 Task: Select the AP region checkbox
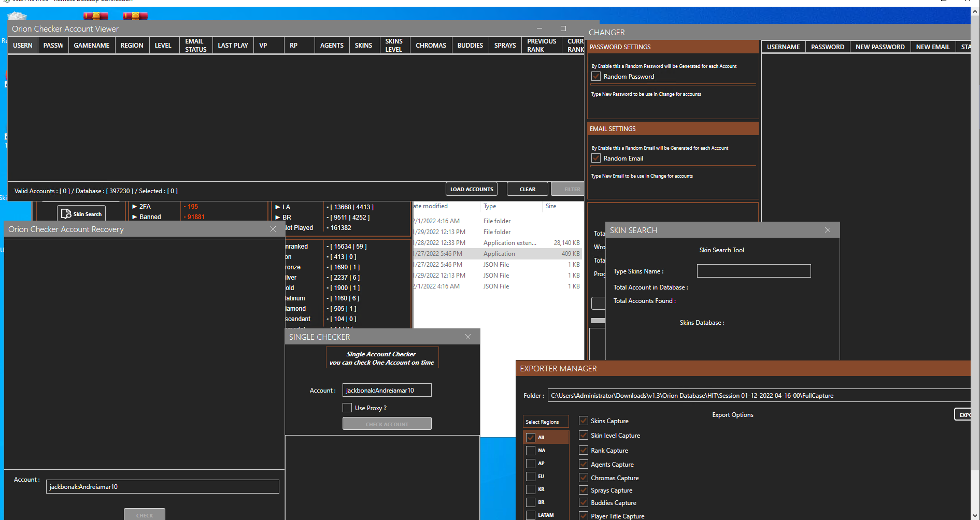click(531, 463)
